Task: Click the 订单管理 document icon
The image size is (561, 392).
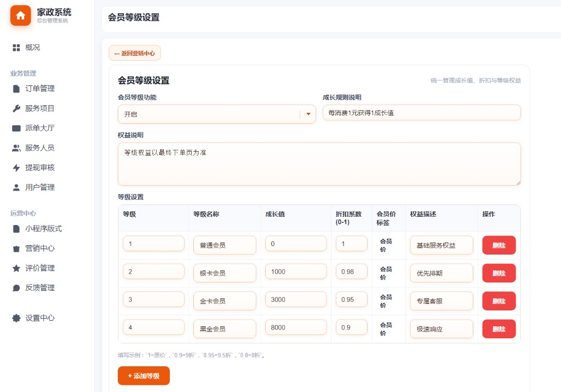Action: point(16,89)
